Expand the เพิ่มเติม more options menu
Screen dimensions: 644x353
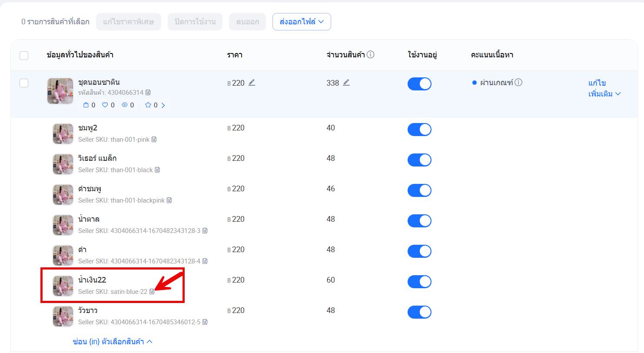(x=604, y=94)
